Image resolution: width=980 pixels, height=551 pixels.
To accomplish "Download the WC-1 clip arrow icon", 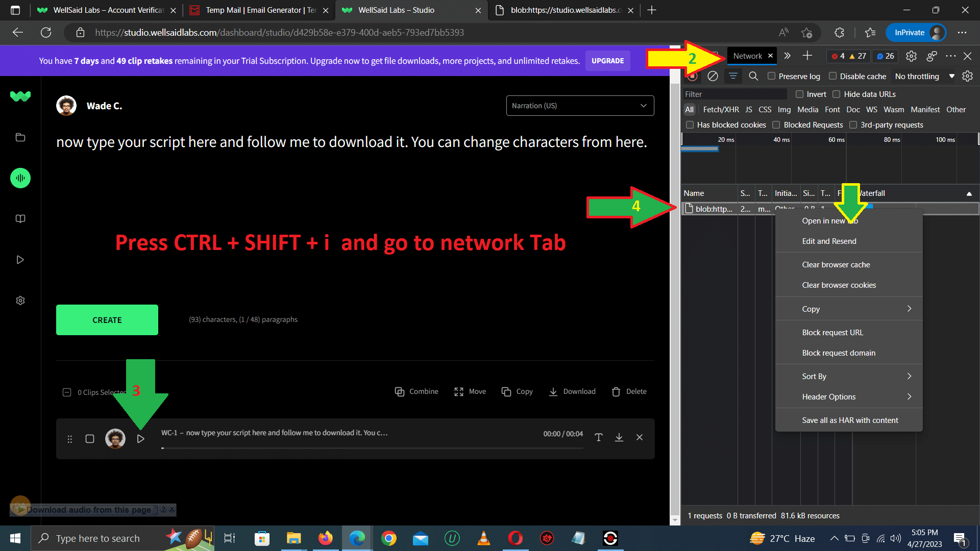I will (x=619, y=437).
